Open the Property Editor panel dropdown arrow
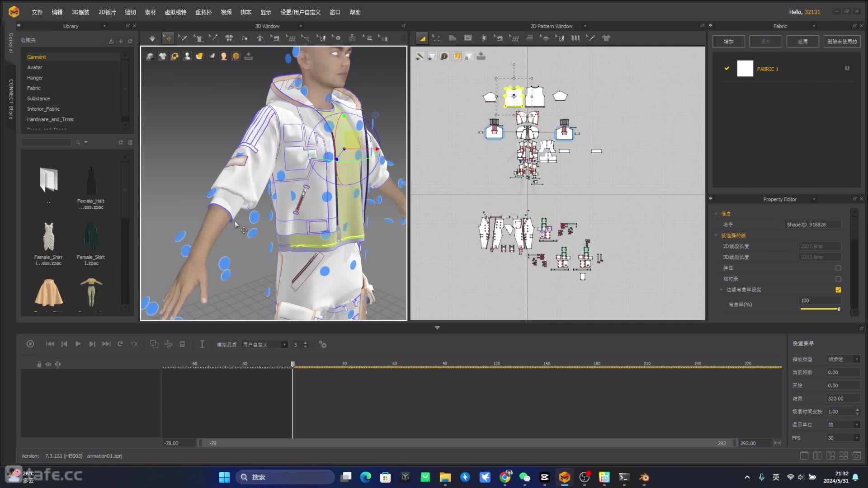Viewport: 868px width, 488px height. pyautogui.click(x=814, y=199)
